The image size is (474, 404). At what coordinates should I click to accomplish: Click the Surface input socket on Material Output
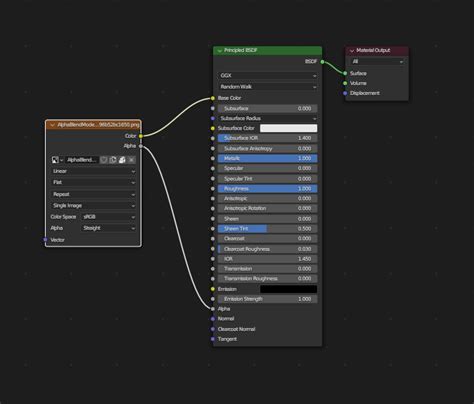(x=345, y=73)
